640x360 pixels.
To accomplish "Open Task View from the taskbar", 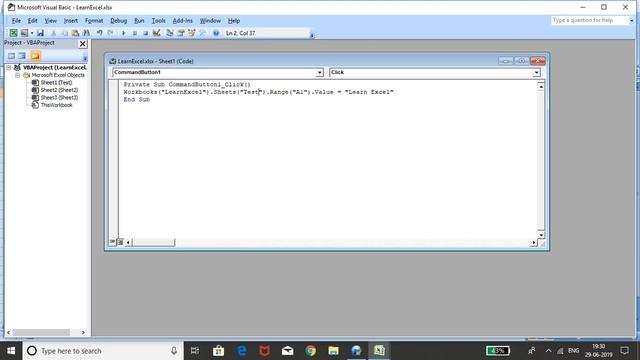I will pyautogui.click(x=195, y=351).
